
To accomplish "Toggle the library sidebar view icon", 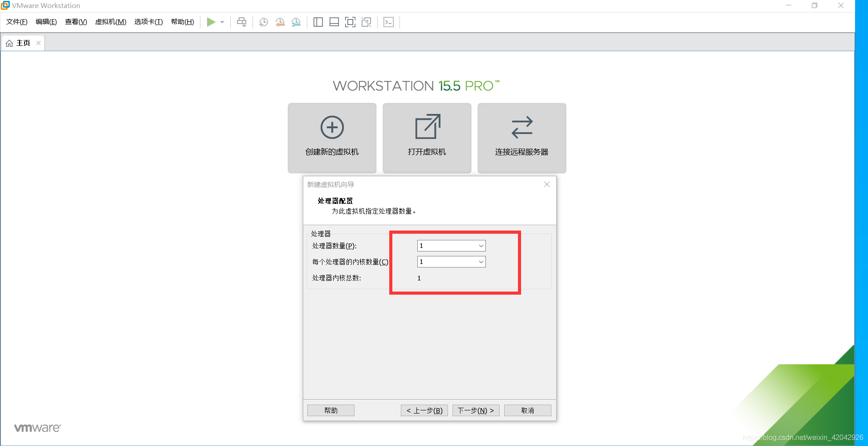I will click(x=318, y=22).
